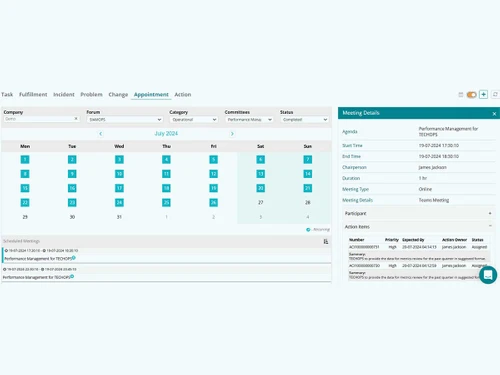
Task: Click the refresh icon at top right
Action: click(x=495, y=95)
